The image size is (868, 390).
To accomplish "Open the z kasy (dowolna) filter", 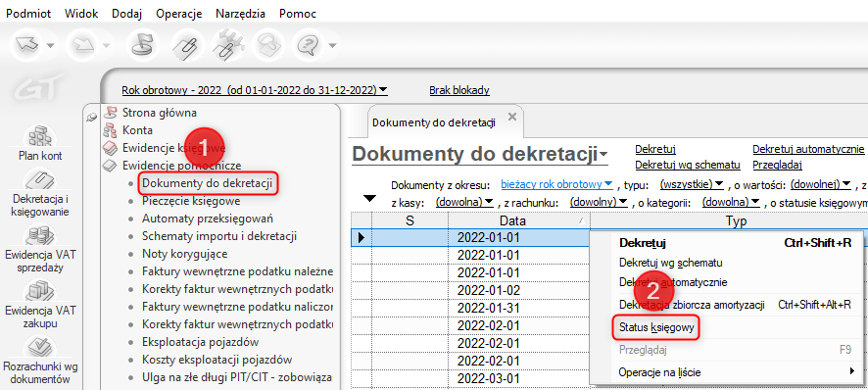I will [x=464, y=202].
